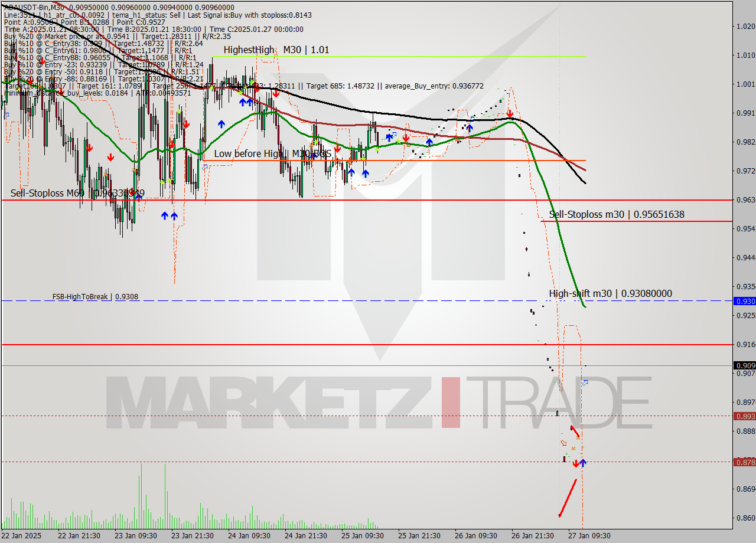This screenshot has height=543, width=756.
Task: Select the 26 Jan 21:30 time label
Action: (x=533, y=536)
